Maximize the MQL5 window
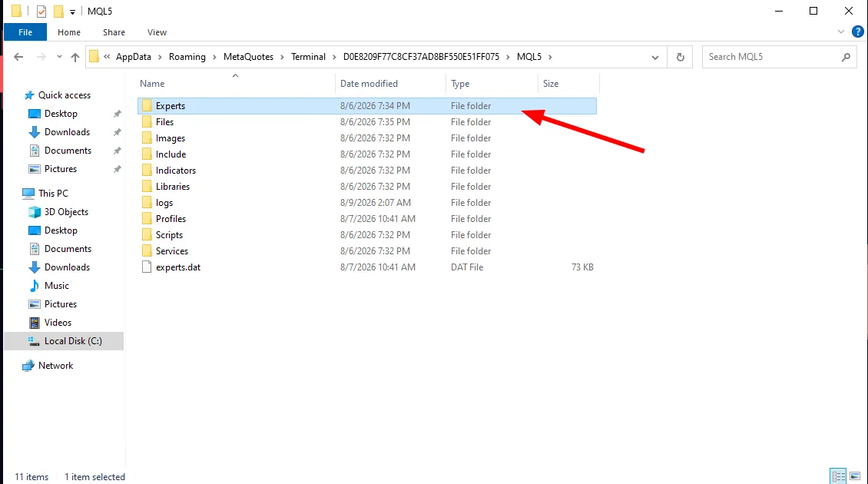Image resolution: width=868 pixels, height=484 pixels. 813,11
